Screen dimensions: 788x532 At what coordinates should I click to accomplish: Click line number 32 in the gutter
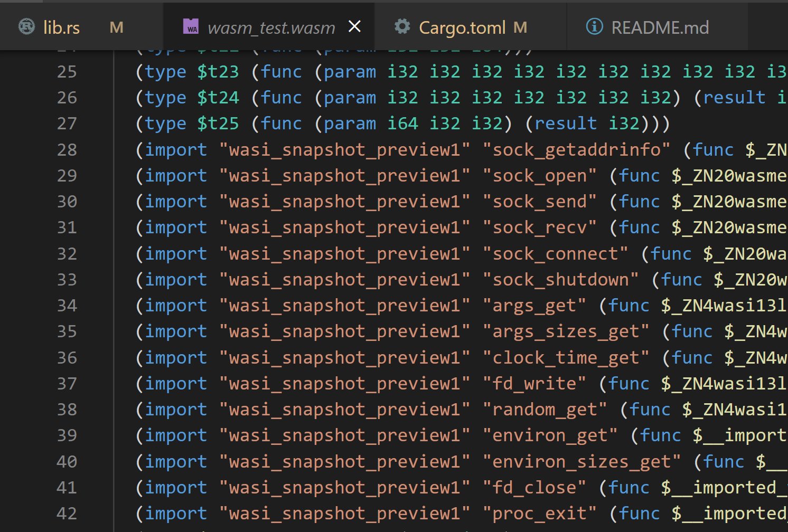pos(67,254)
